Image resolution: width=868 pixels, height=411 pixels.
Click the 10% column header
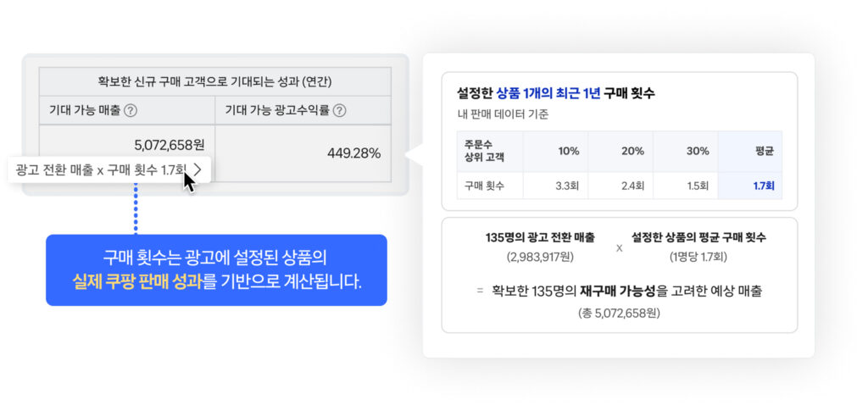[555, 152]
